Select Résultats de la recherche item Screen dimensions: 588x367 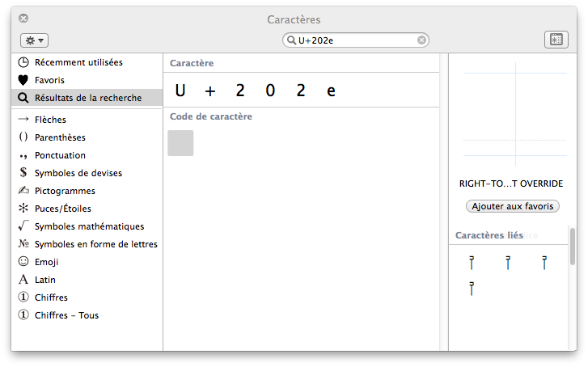coord(87,98)
